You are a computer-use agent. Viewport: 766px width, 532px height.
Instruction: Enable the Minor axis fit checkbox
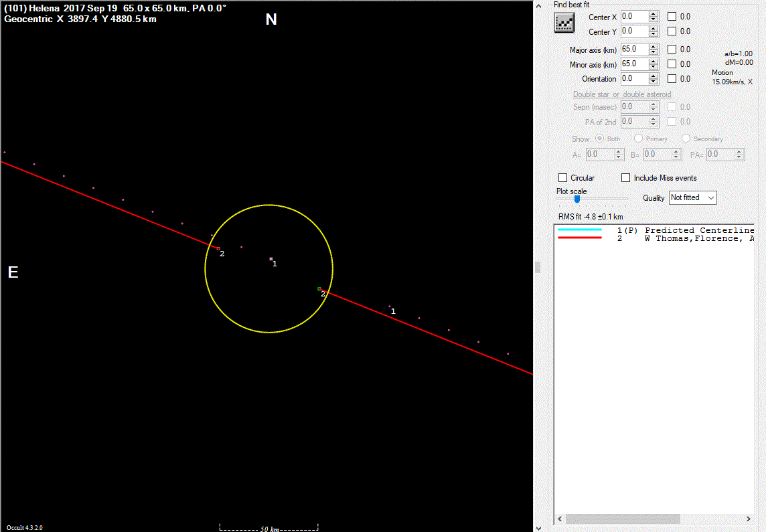(x=672, y=64)
